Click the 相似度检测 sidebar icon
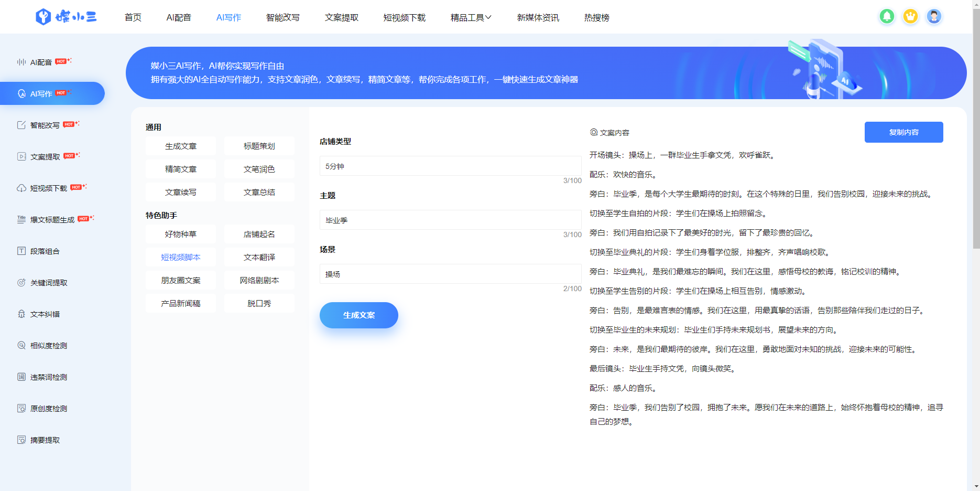 (x=21, y=345)
